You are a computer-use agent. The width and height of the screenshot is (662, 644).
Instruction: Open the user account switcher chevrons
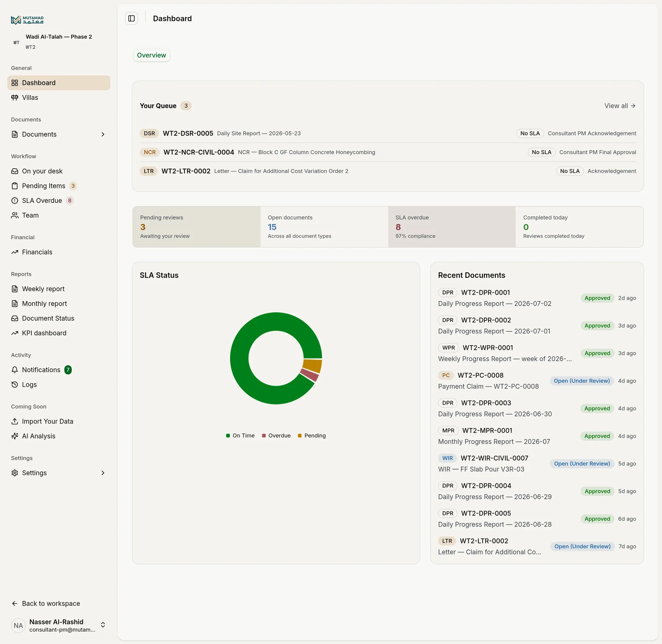coord(103,625)
